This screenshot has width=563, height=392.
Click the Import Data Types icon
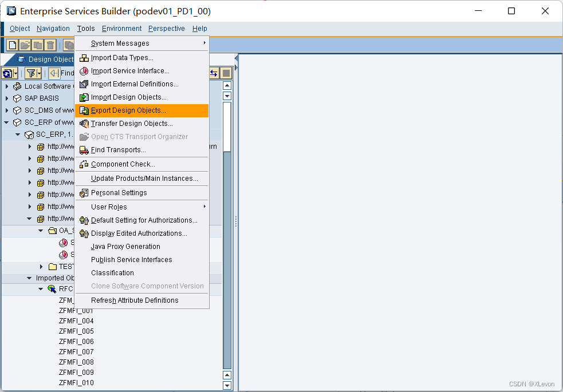click(x=84, y=58)
